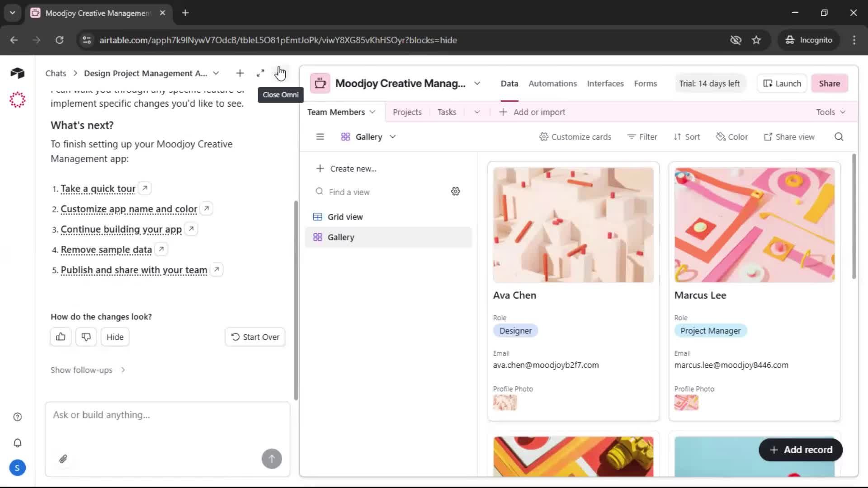Open the Airtable home logo icon
868x488 pixels.
[17, 73]
